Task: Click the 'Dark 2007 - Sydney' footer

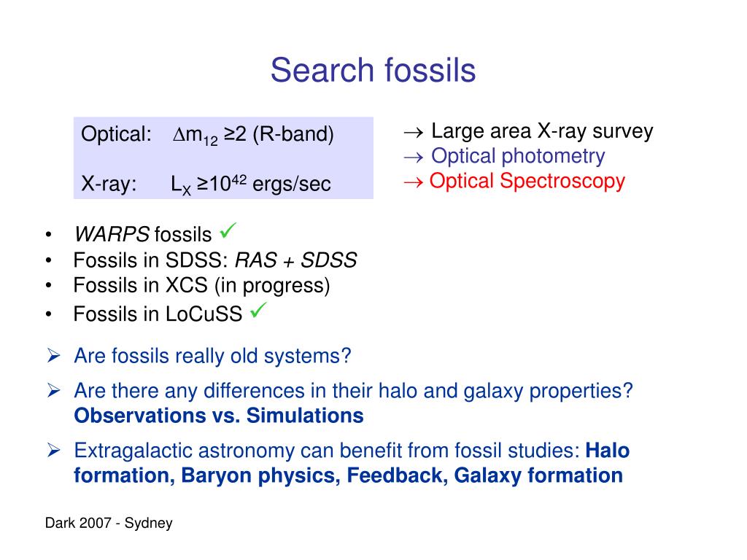Action: pos(109,524)
